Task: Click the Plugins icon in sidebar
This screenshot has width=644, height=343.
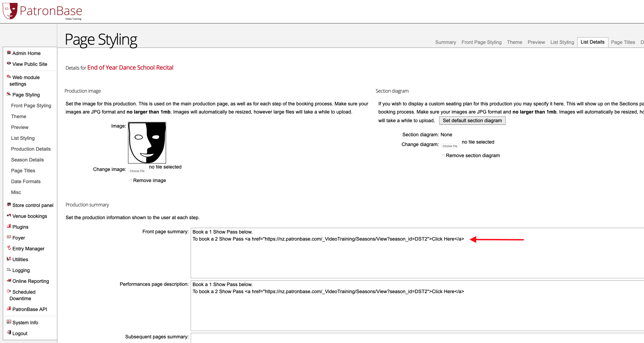Action: pos(9,226)
